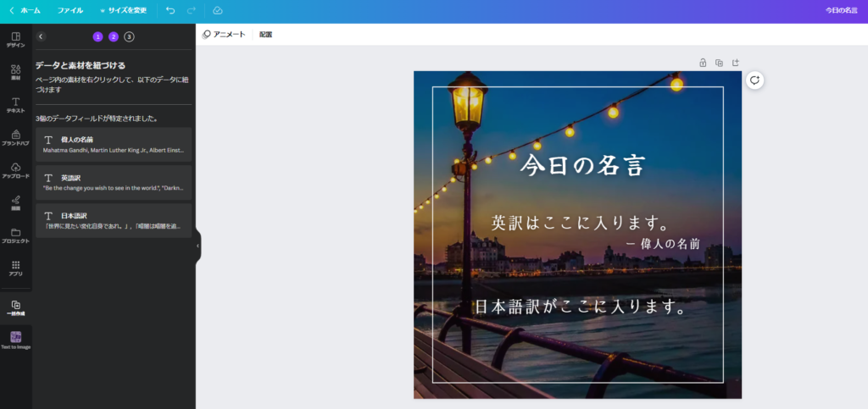Click the 配置 (Position) button
The width and height of the screenshot is (868, 409).
[x=265, y=35]
